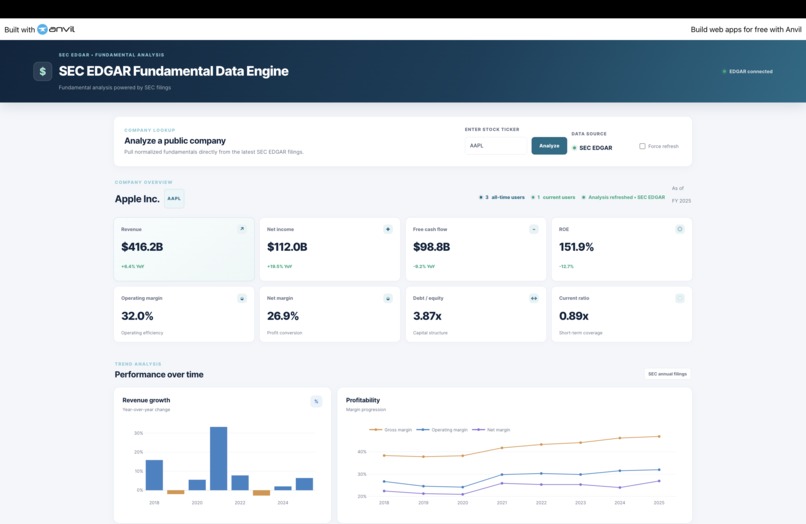Click the 1 current users indicator
The image size is (806, 524).
pos(553,197)
